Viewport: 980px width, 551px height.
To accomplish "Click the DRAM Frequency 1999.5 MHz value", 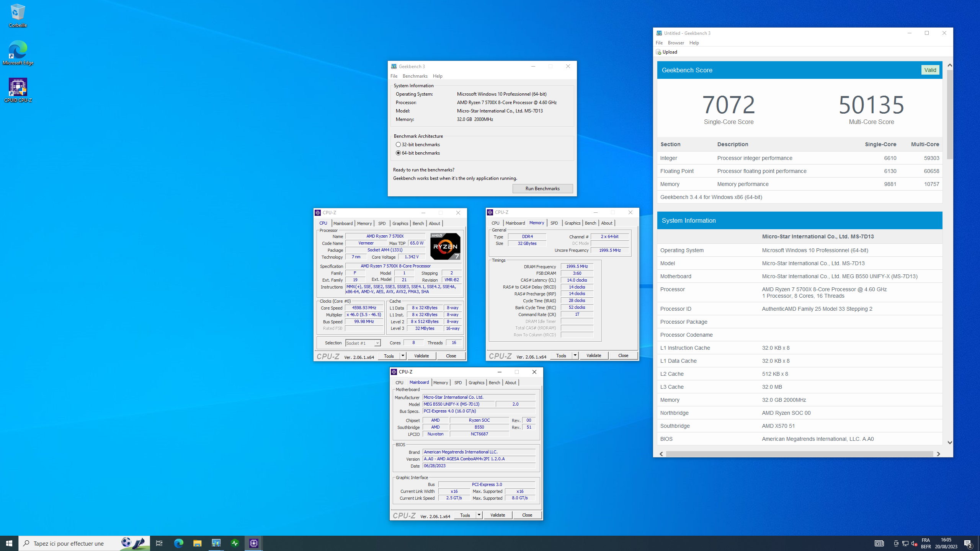I will click(577, 266).
